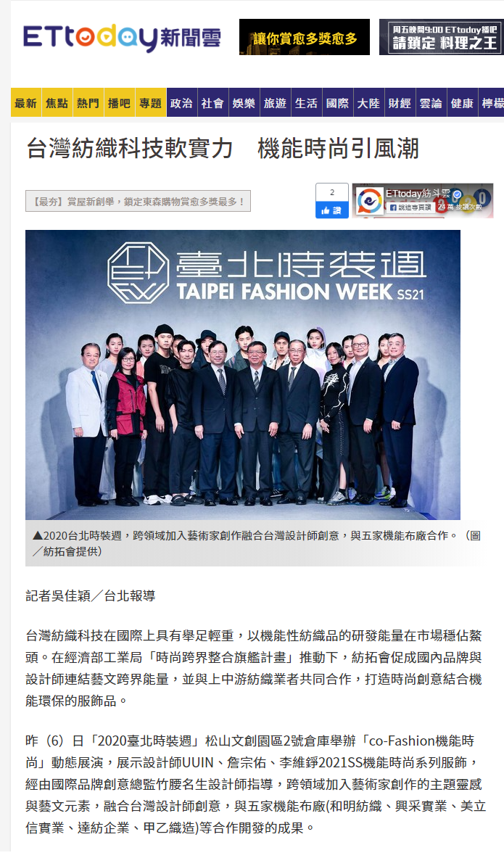
Task: Visit the 健康 section
Action: [462, 103]
